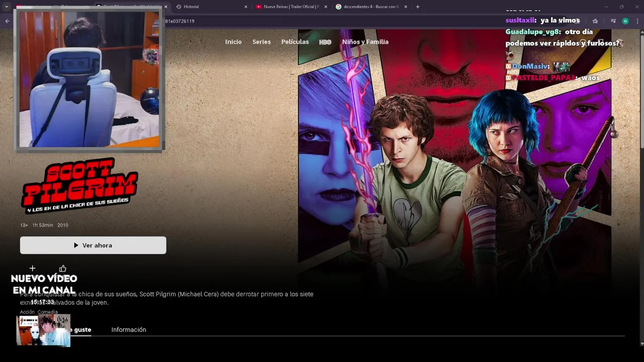Open the Inicio menu item

click(x=233, y=42)
